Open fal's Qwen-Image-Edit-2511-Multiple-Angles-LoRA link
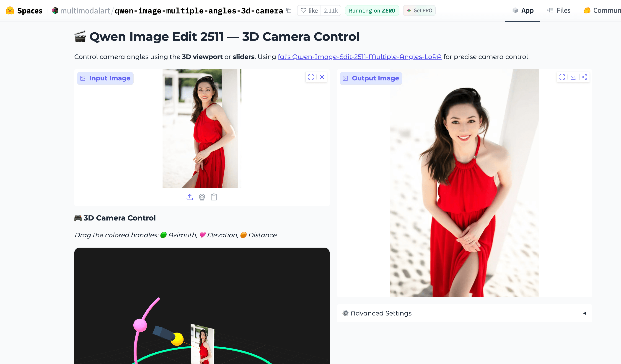 (360, 57)
